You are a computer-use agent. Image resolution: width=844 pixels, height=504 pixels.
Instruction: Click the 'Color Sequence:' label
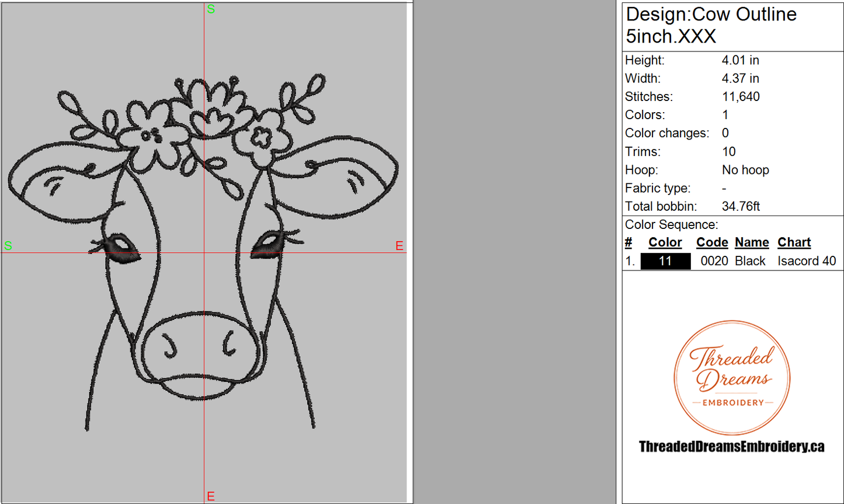click(671, 225)
